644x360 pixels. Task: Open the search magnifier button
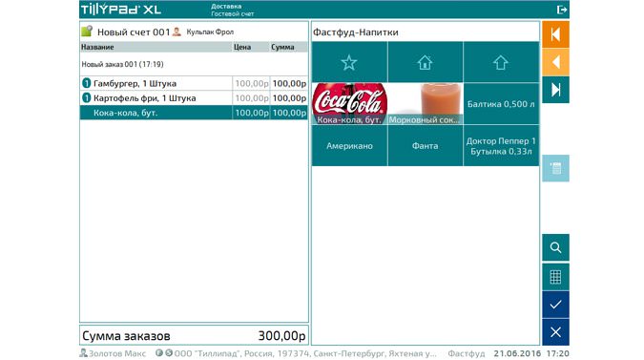555,248
